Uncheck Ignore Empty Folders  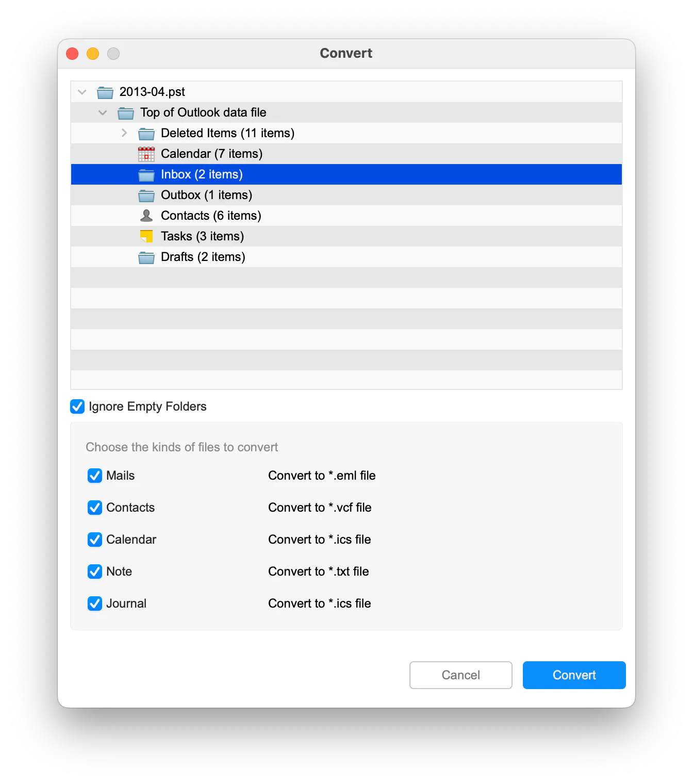pyautogui.click(x=77, y=406)
